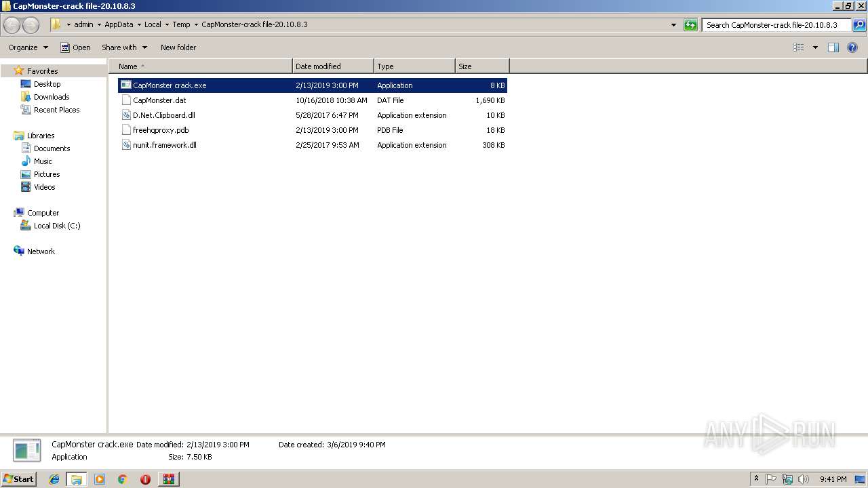Click the Videos library icon
This screenshot has width=868, height=488.
pos(26,187)
